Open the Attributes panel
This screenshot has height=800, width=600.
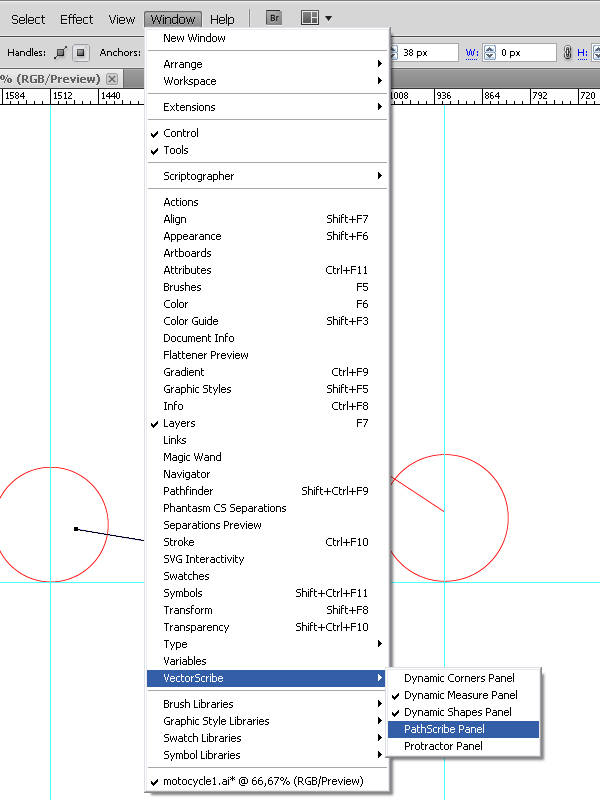point(267,270)
